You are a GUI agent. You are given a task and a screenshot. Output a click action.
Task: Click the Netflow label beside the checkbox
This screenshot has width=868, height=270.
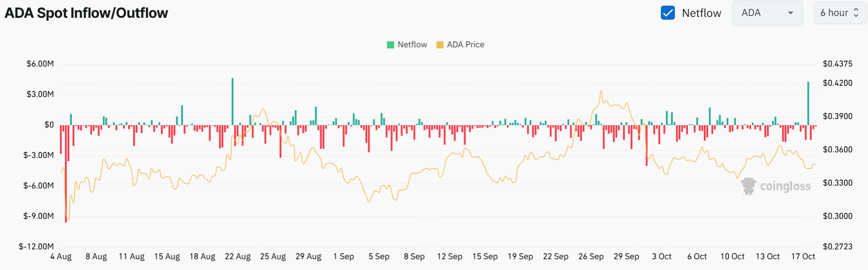pyautogui.click(x=701, y=13)
